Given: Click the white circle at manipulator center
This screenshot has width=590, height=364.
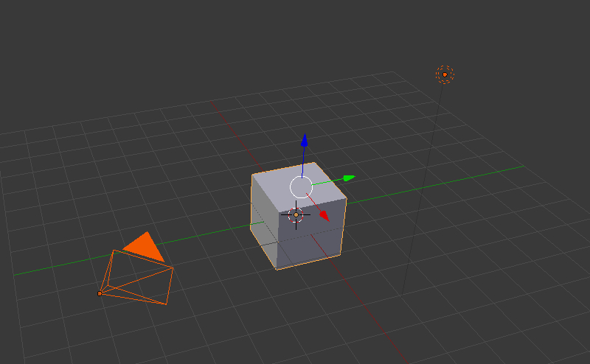Looking at the screenshot, I should [302, 187].
